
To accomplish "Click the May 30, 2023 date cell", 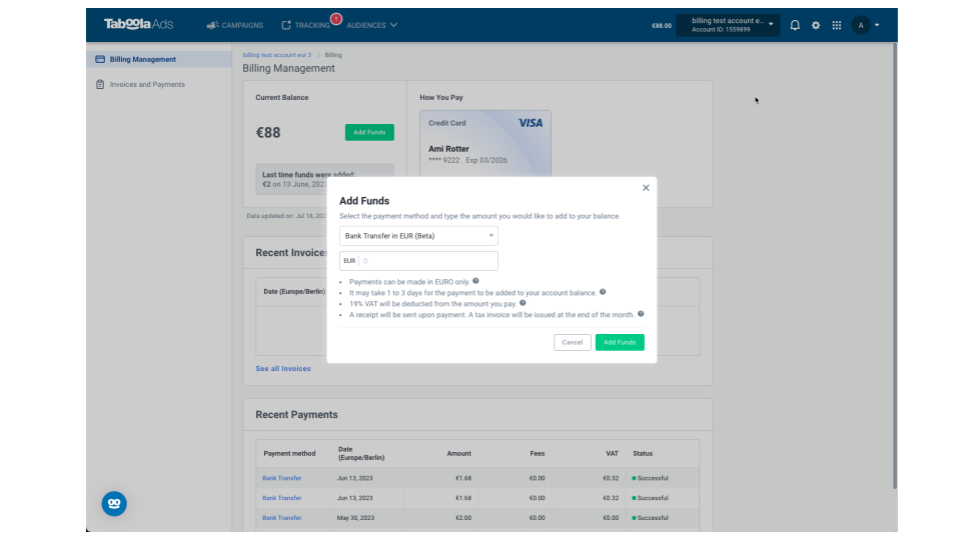I will pyautogui.click(x=355, y=517).
